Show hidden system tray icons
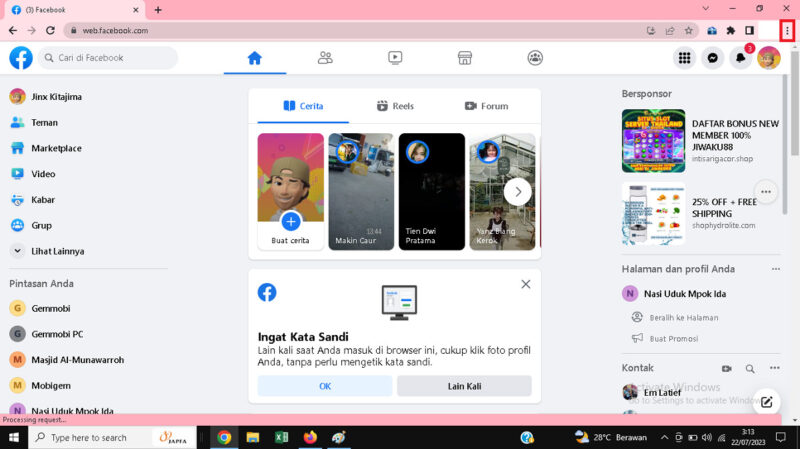 (x=664, y=437)
